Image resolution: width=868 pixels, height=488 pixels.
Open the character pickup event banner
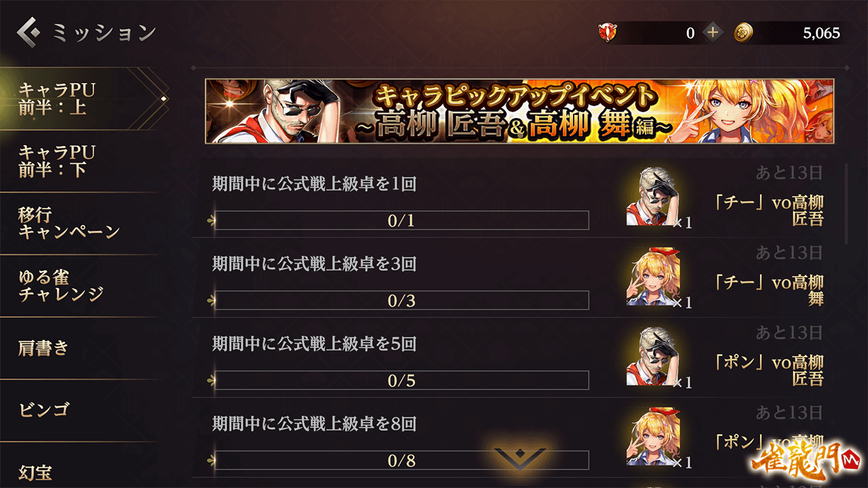tap(519, 111)
